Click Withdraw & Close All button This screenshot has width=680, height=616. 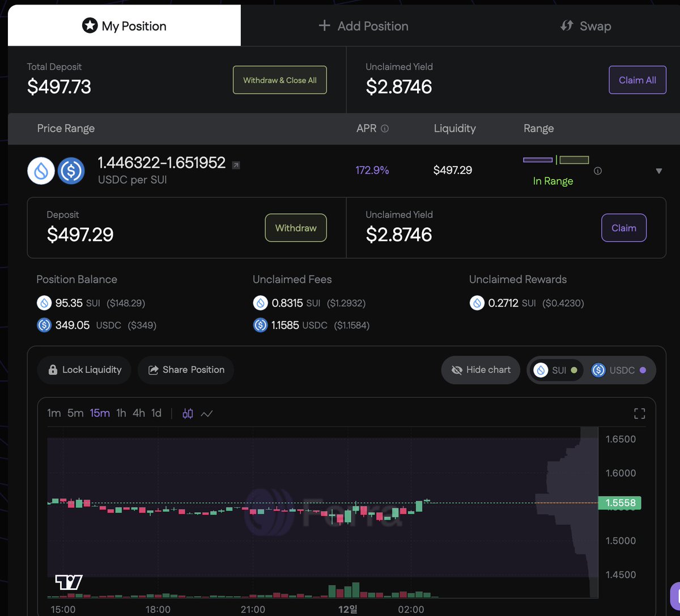point(280,80)
